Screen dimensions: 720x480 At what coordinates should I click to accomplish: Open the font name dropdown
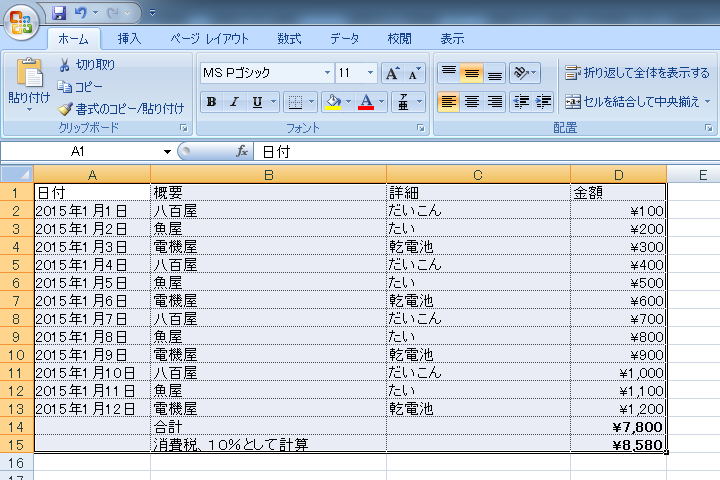[x=327, y=73]
